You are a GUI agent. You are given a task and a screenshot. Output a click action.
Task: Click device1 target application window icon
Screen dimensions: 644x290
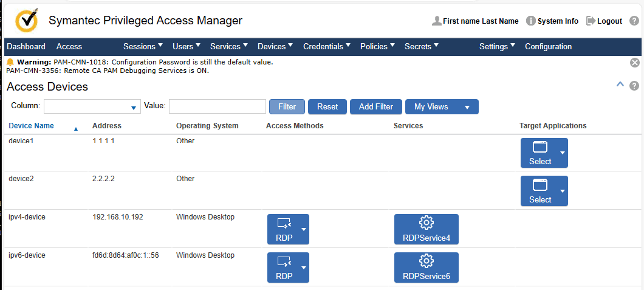[540, 147]
